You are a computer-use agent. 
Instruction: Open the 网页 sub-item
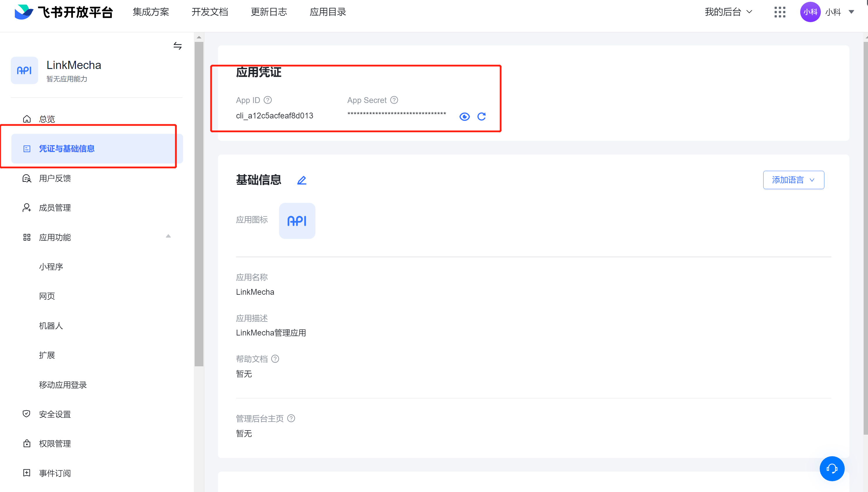tap(47, 296)
